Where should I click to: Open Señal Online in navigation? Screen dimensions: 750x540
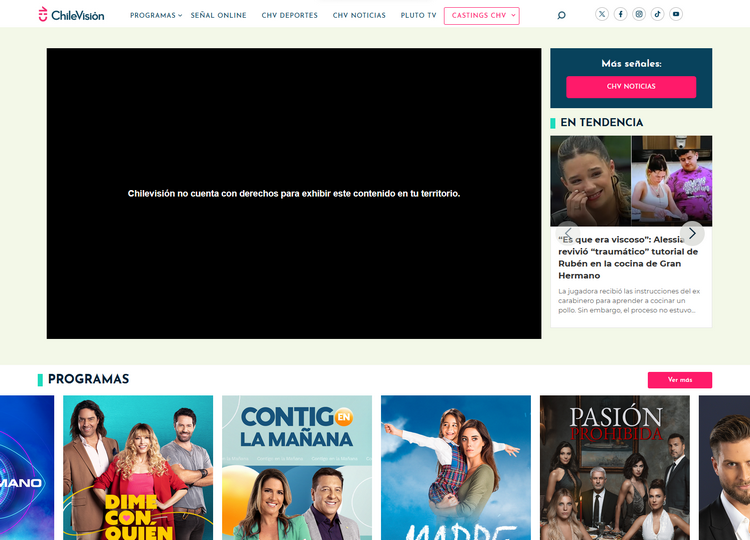[219, 15]
